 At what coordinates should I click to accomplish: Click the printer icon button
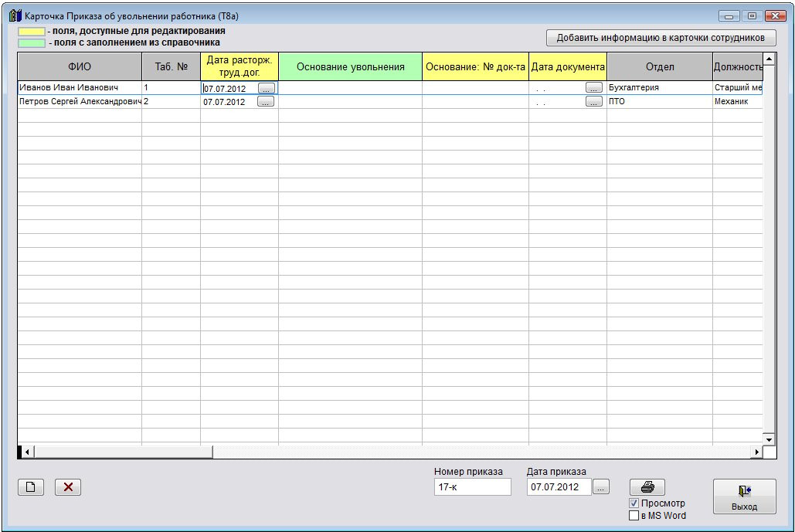tap(647, 487)
